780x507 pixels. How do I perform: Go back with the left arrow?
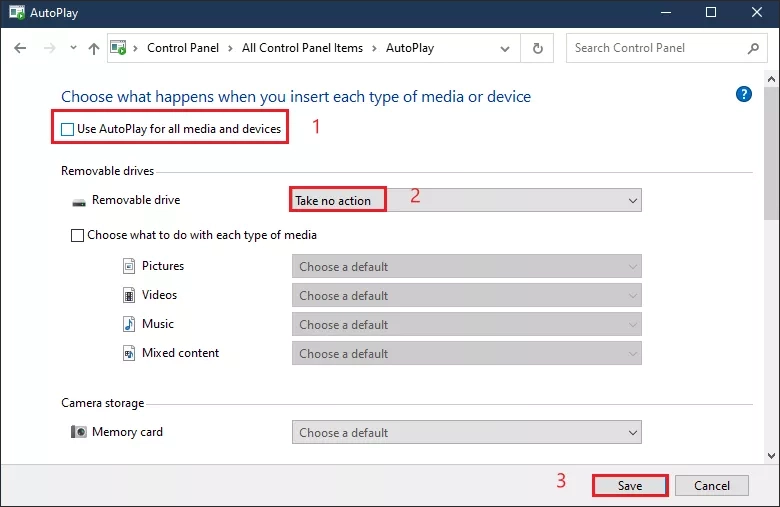(x=20, y=48)
